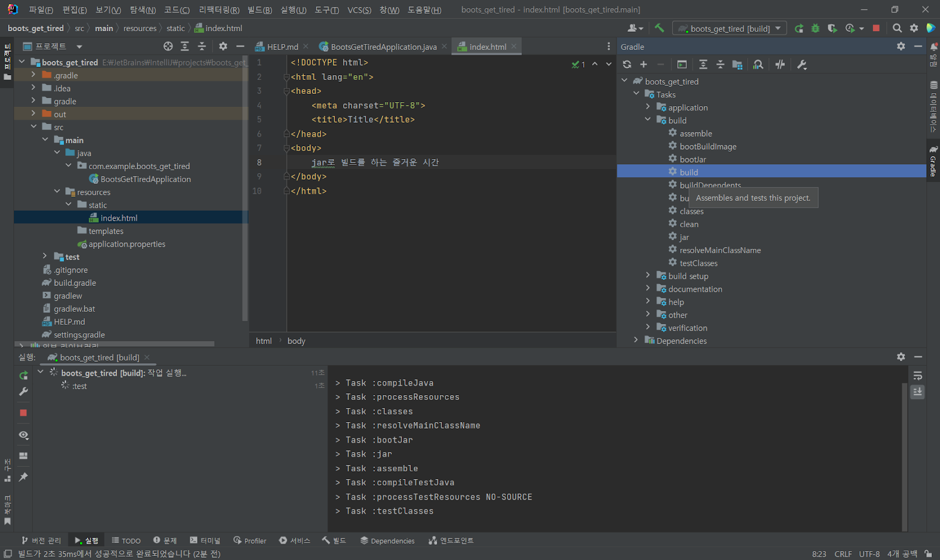Rerun the build in the Run panel
Viewport: 940px width, 560px height.
pos(23,376)
